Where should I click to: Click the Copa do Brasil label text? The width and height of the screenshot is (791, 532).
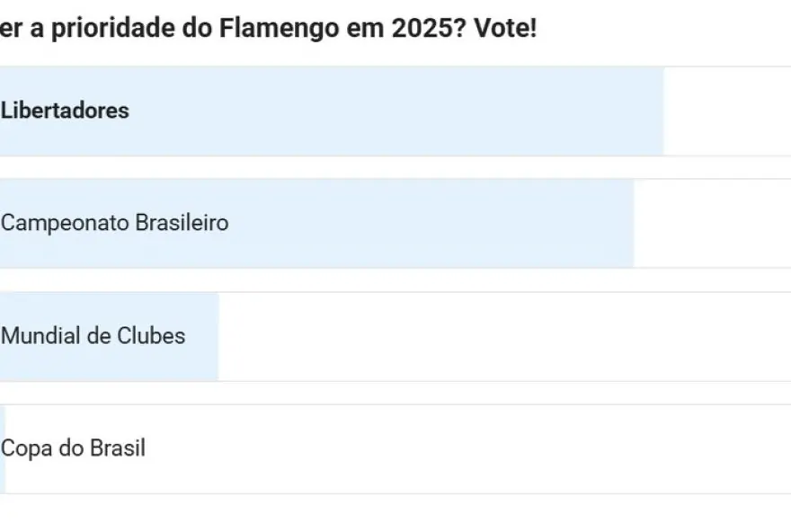(x=73, y=448)
